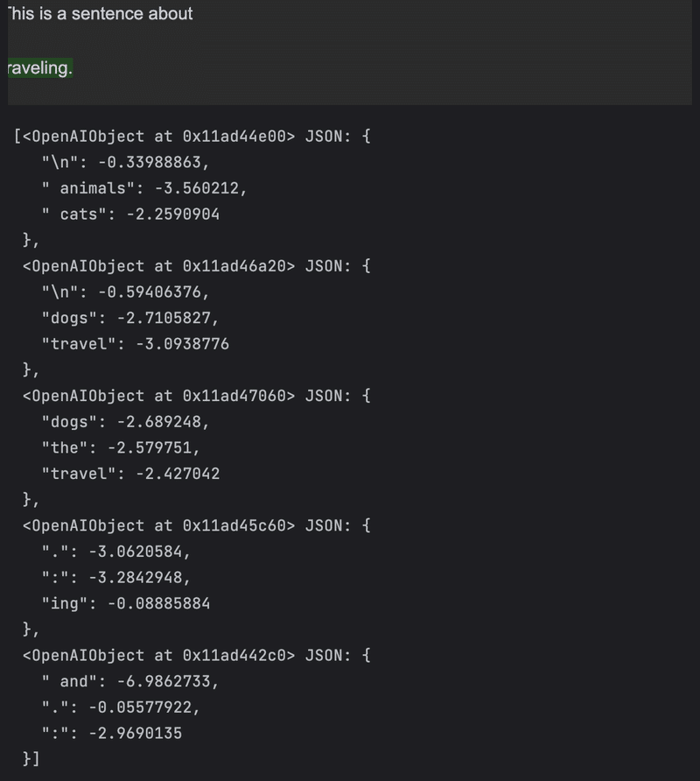Click the " and": -6.9862733 entry
Image resolution: width=700 pixels, height=781 pixels.
[130, 681]
